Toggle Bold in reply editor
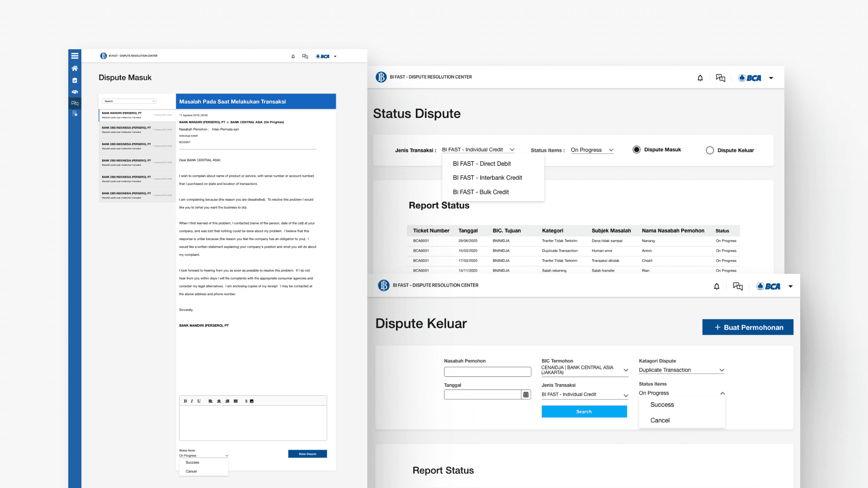Image resolution: width=868 pixels, height=488 pixels. pyautogui.click(x=185, y=401)
